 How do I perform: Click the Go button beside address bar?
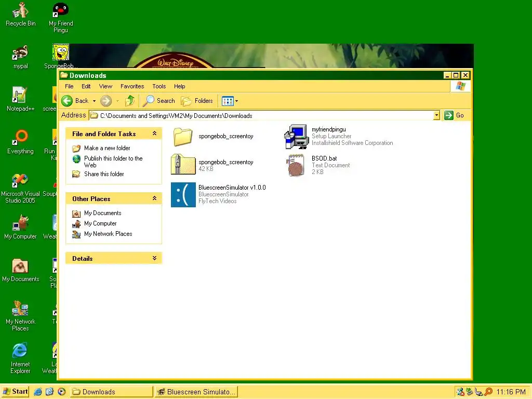click(454, 115)
